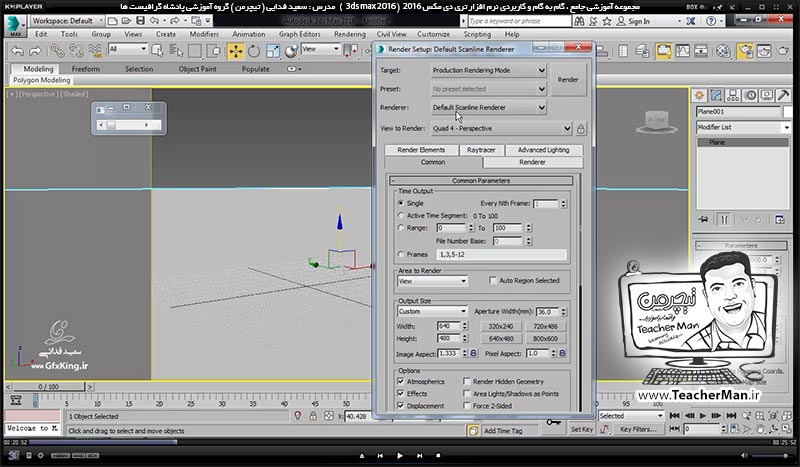Click the Select and Place icon

(x=291, y=51)
